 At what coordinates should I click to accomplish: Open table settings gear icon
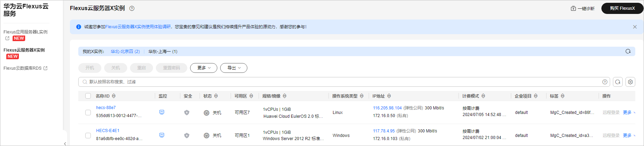click(630, 82)
